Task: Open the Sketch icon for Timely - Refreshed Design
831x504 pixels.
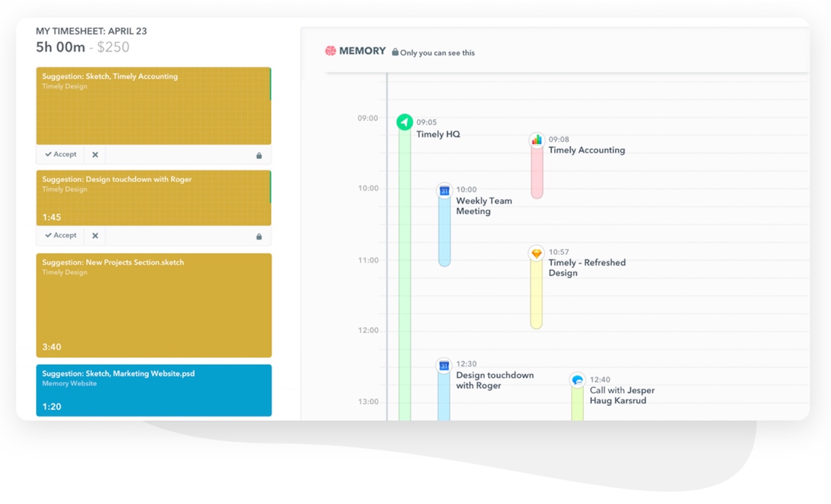Action: tap(536, 253)
